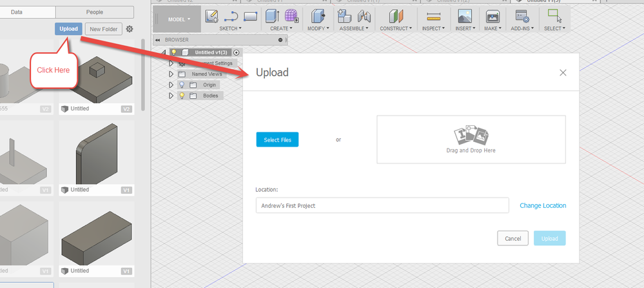This screenshot has height=288, width=644.
Task: Click Cancel in the Upload dialog
Action: pos(513,239)
